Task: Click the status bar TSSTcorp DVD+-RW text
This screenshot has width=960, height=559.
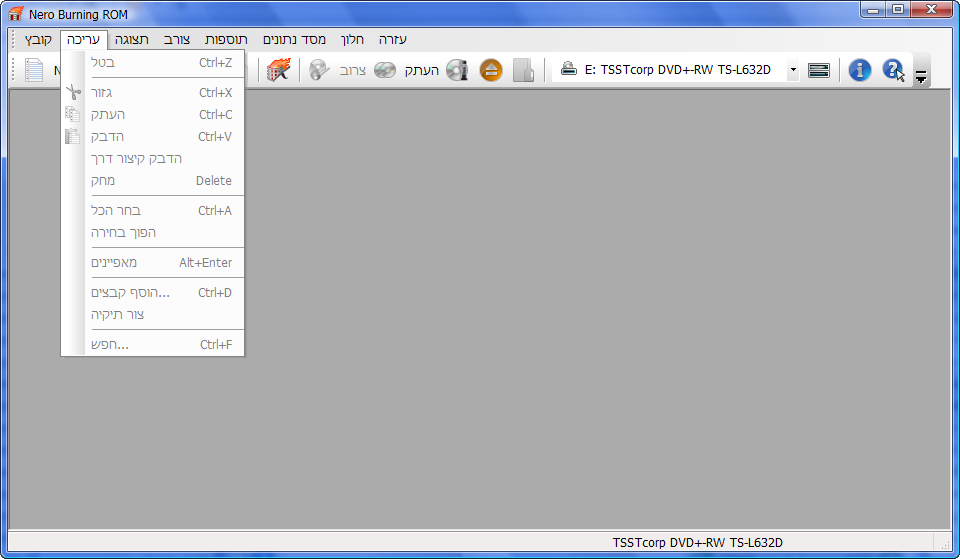Action: click(x=697, y=542)
